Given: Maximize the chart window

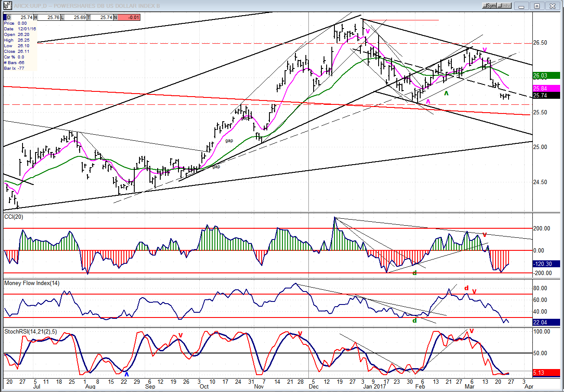Looking at the screenshot, I should [x=537, y=6].
